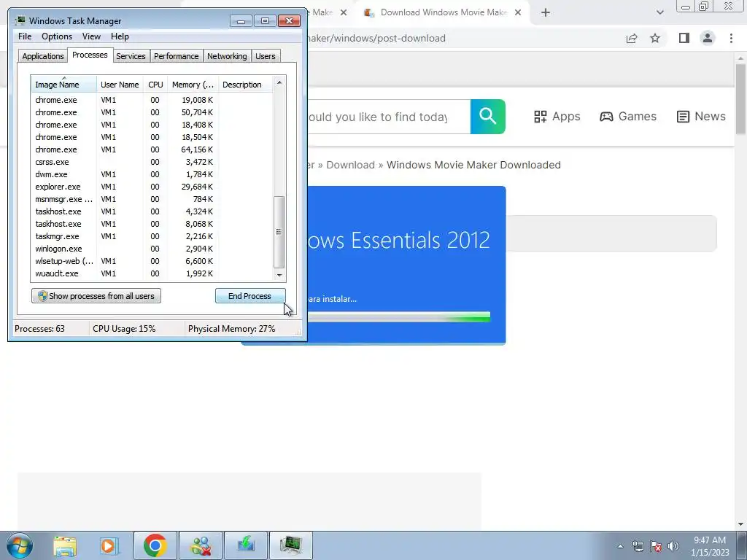The image size is (747, 560).
Task: Click the Download breadcrumb link
Action: 350,165
